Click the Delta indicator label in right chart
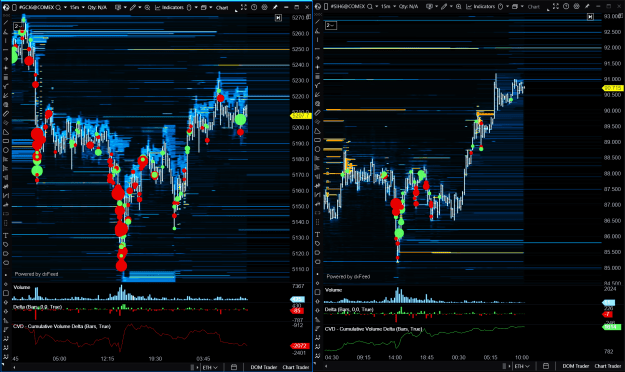625x372 pixels. pyautogui.click(x=349, y=309)
